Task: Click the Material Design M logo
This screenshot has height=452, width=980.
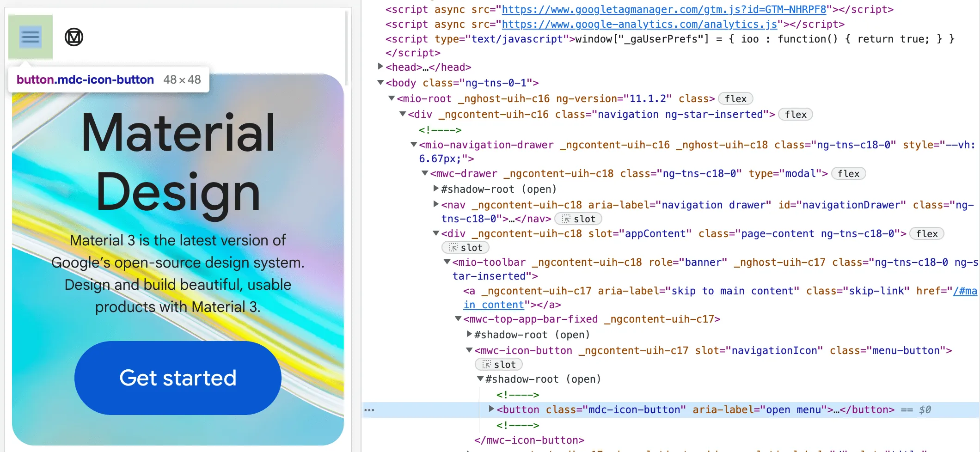Action: tap(74, 37)
